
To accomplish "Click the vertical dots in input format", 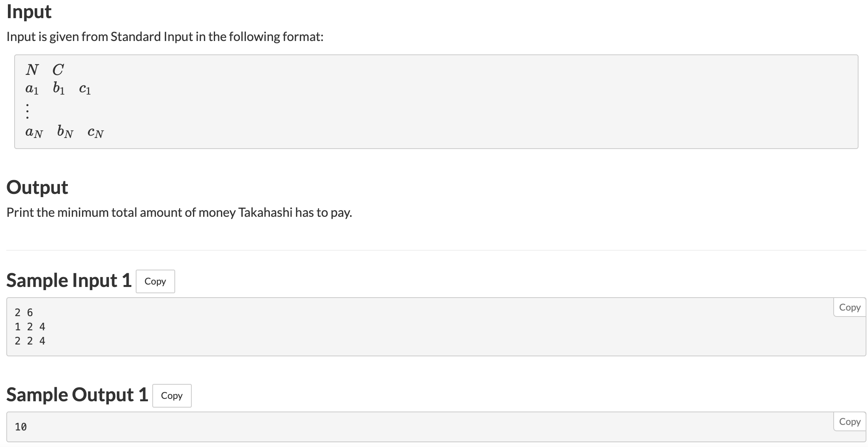I will pyautogui.click(x=27, y=111).
